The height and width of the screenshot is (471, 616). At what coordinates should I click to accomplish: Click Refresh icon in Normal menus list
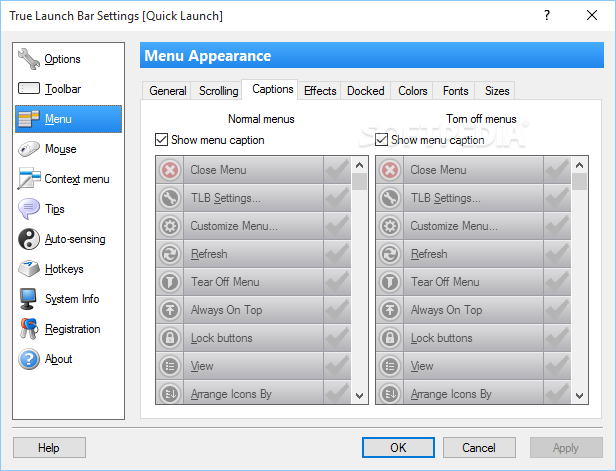pos(170,254)
